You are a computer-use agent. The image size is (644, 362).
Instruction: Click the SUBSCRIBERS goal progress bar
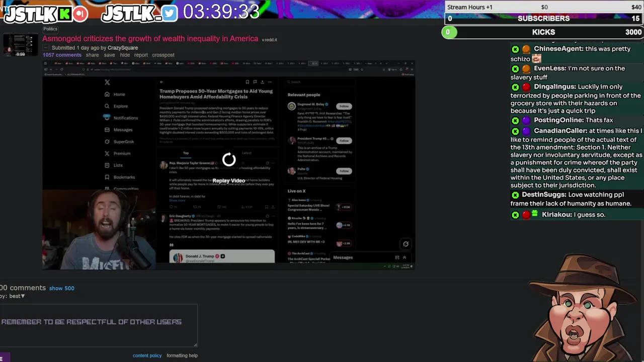pyautogui.click(x=544, y=19)
